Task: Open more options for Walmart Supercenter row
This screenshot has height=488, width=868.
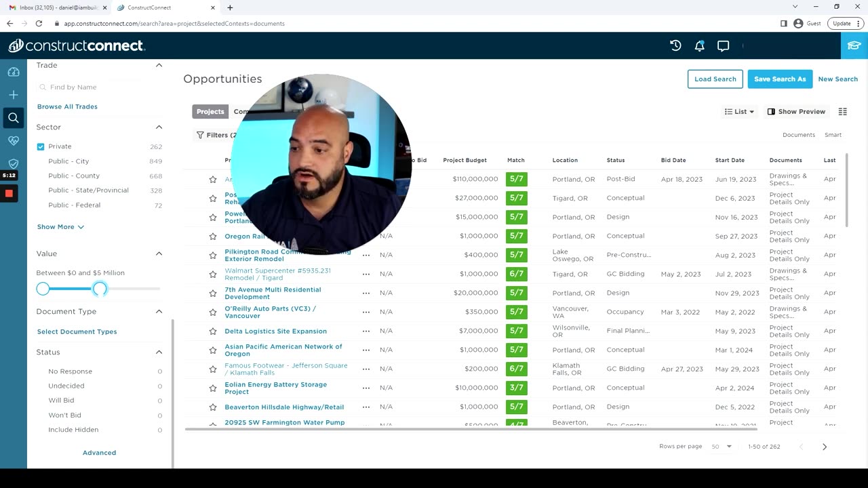Action: pos(366,274)
